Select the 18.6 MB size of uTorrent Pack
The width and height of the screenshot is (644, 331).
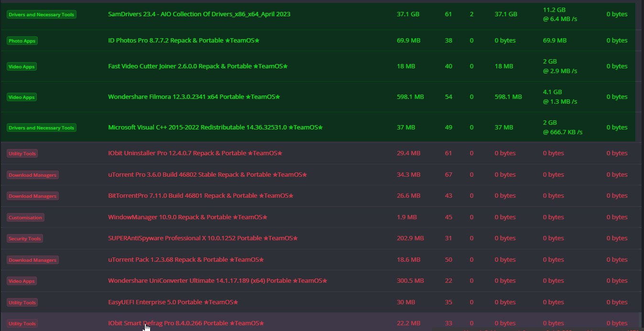(408, 260)
